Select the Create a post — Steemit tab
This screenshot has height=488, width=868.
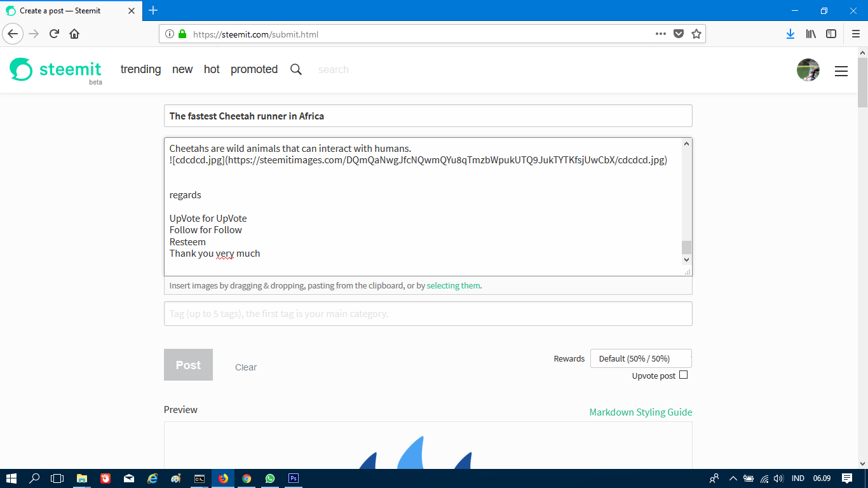[72, 11]
